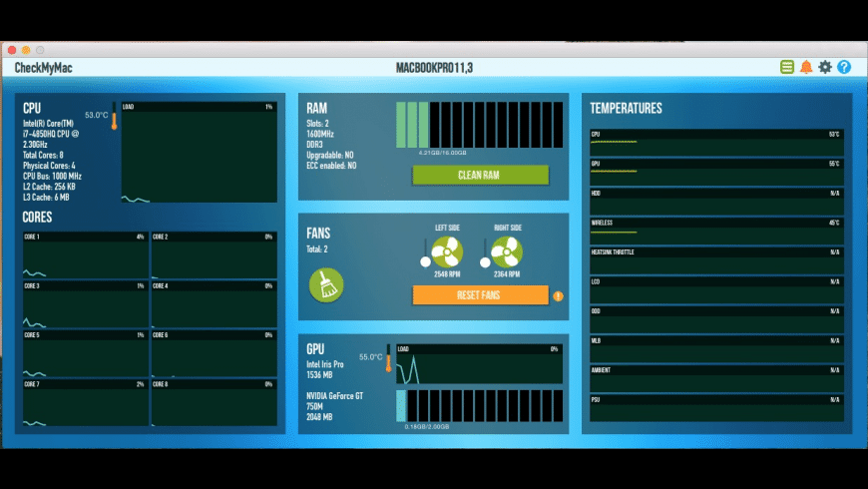Click the Slots: 2 text
Image resolution: width=868 pixels, height=489 pixels.
tap(317, 124)
